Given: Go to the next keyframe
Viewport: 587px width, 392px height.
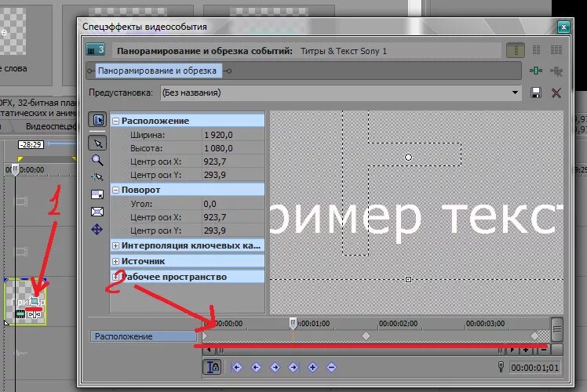Looking at the screenshot, I should coord(275,368).
